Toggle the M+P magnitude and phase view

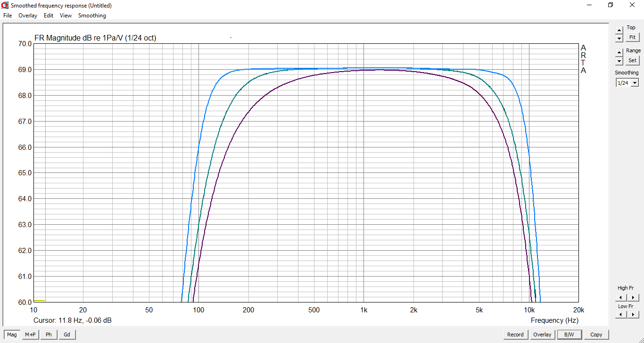(30, 335)
